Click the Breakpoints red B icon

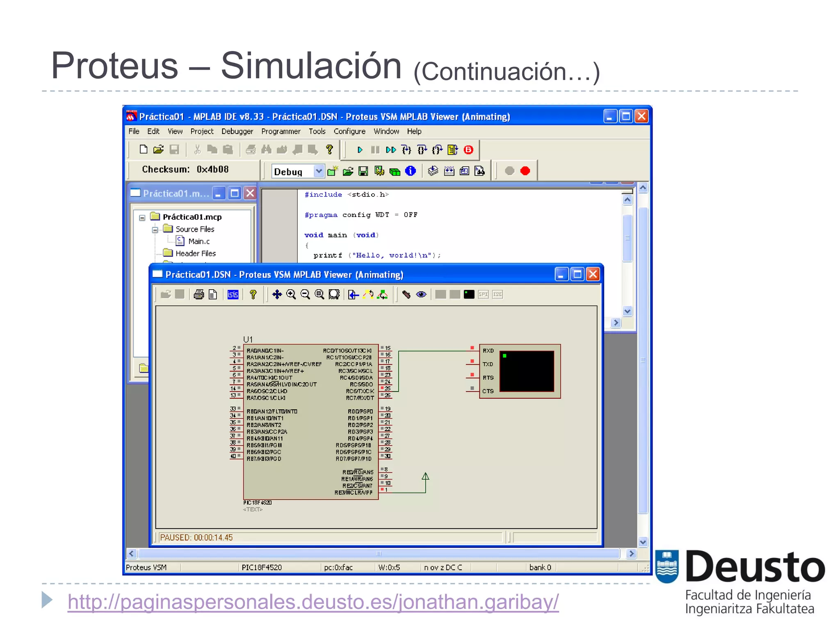(x=468, y=150)
